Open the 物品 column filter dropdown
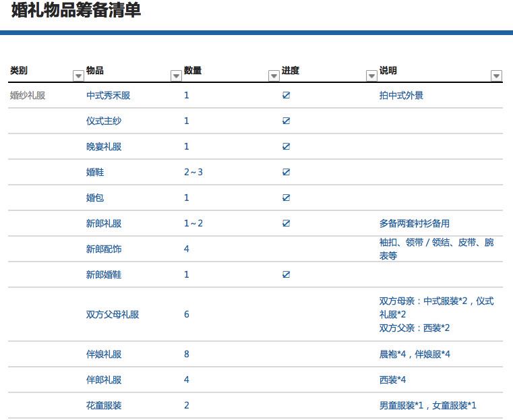Screen dimensions: 513x420 pos(176,76)
